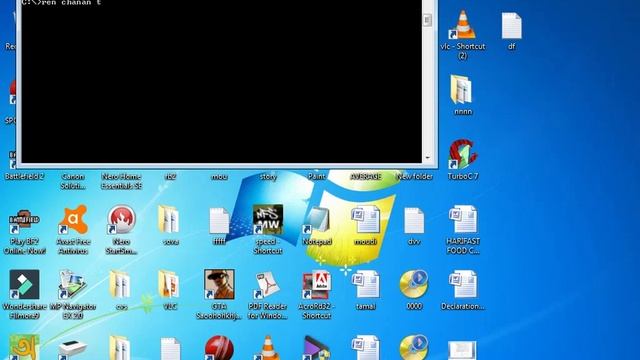
Task: Click the rb2 desktop label
Action: pos(170,177)
